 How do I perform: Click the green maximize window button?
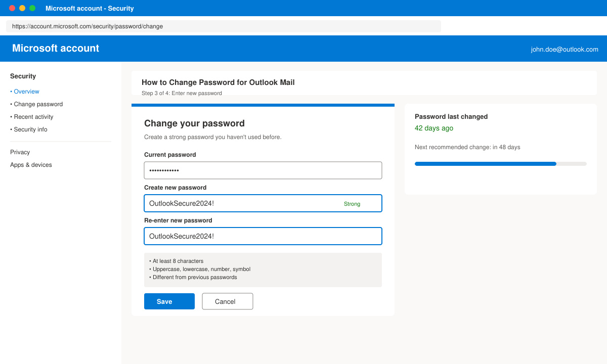pos(32,8)
